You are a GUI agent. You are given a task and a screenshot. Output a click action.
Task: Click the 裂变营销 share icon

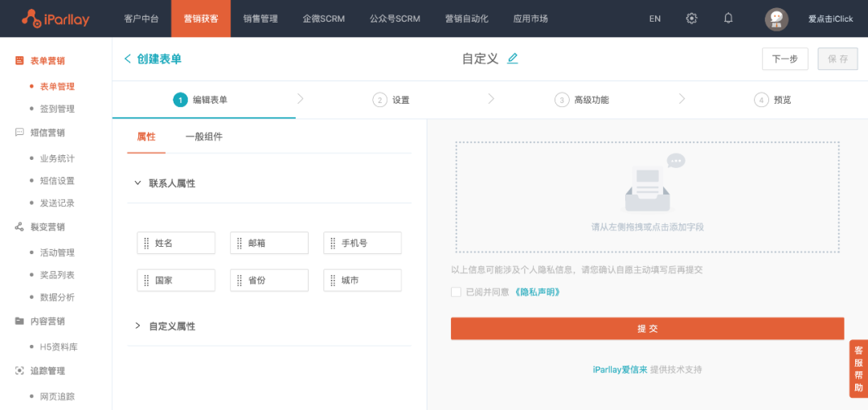(19, 227)
